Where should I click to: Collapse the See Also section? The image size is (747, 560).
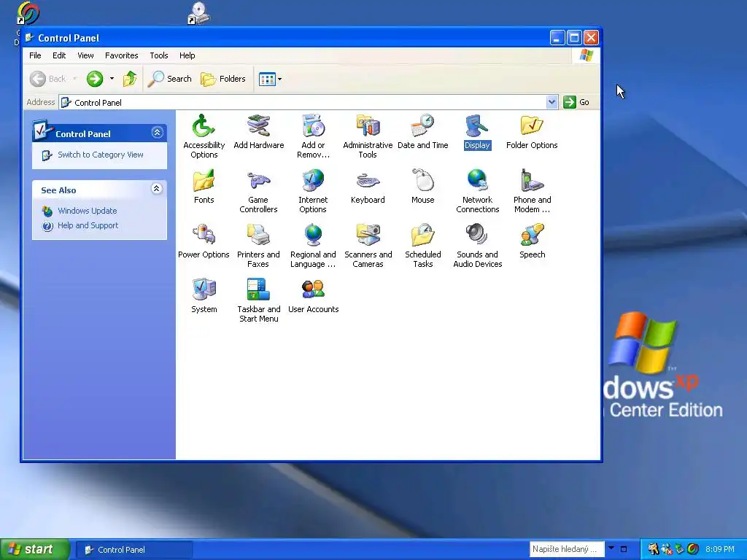click(x=156, y=189)
